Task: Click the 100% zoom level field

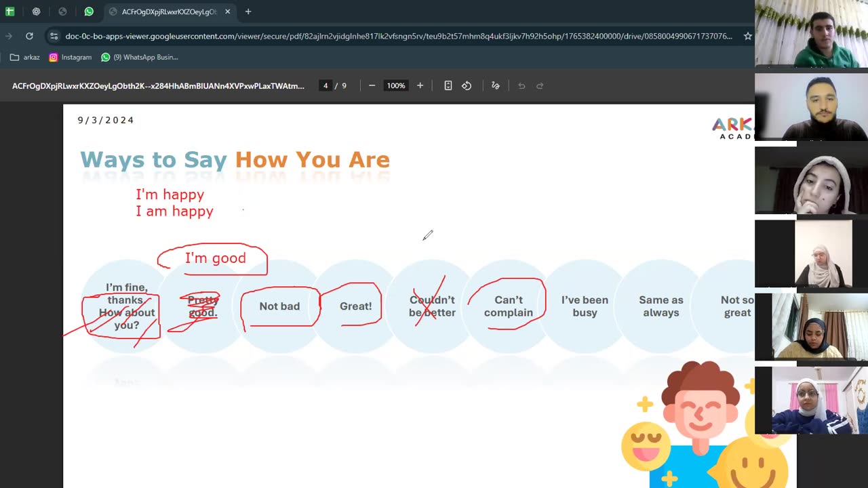Action: click(x=396, y=85)
